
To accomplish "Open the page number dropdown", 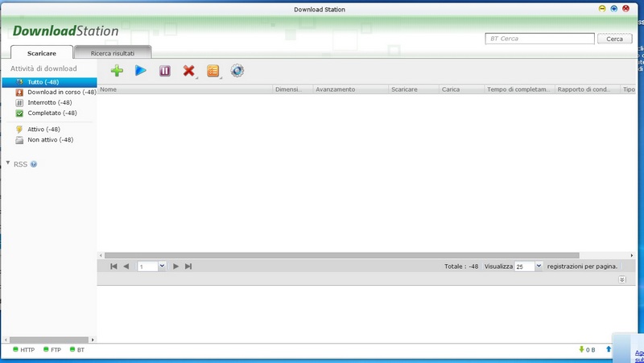I will 162,266.
